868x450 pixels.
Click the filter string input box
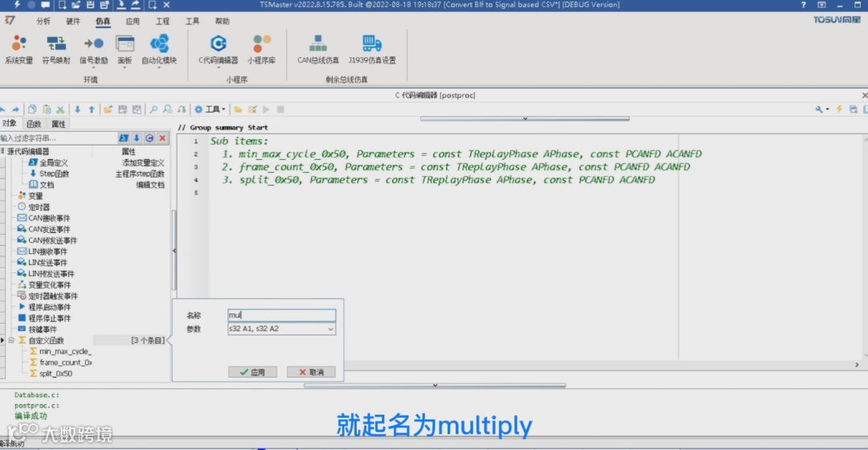click(x=58, y=138)
